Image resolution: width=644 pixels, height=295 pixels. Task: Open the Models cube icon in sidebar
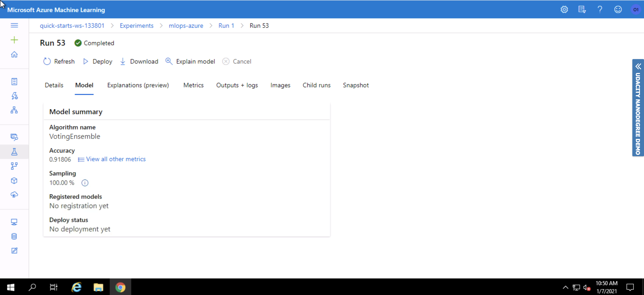pyautogui.click(x=14, y=181)
